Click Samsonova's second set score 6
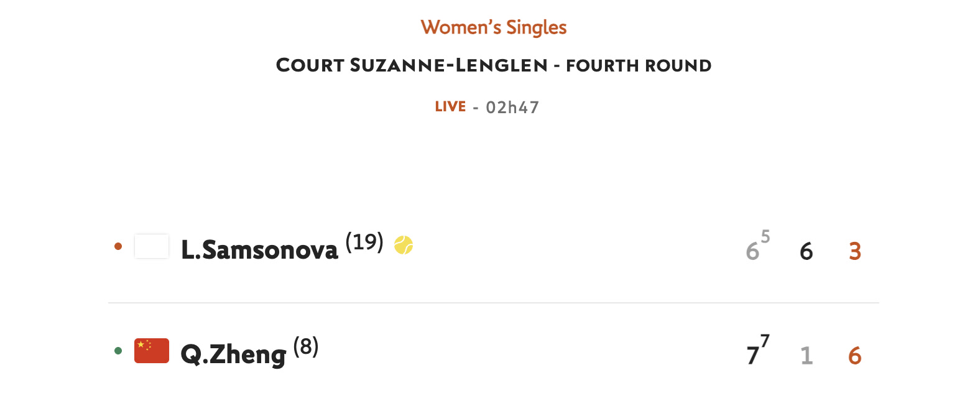 807,251
